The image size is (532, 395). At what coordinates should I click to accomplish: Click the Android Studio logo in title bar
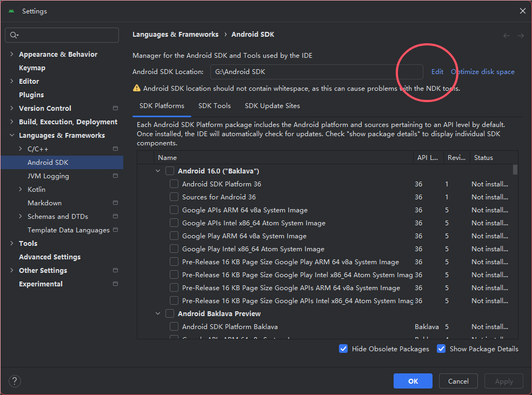tap(11, 11)
